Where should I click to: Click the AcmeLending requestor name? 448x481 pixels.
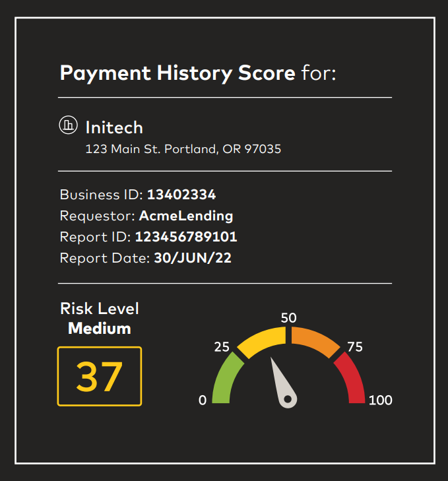[x=186, y=216]
